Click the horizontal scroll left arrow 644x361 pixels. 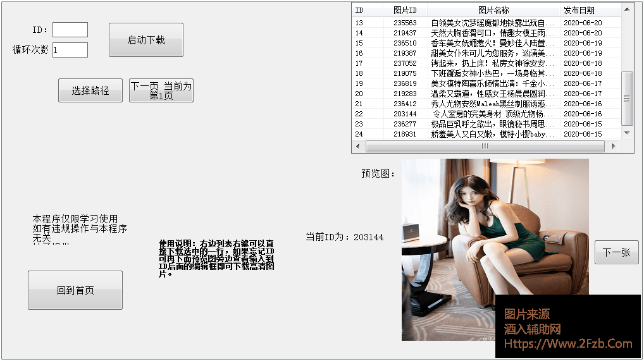(357, 146)
